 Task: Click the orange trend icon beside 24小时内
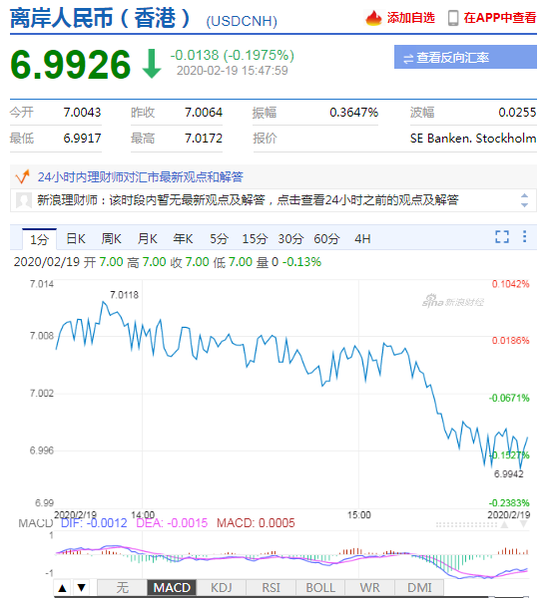pos(23,177)
